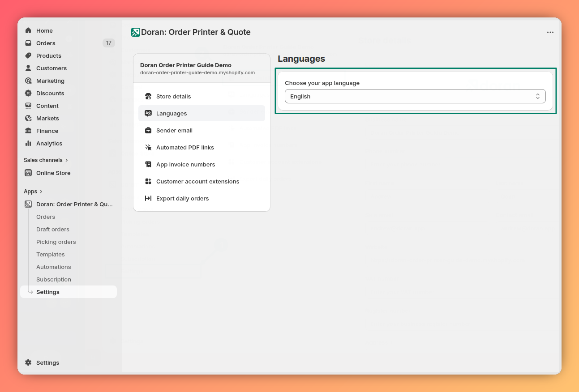Viewport: 579px width, 392px height.
Task: Click the Languages translate icon
Action: pos(148,113)
